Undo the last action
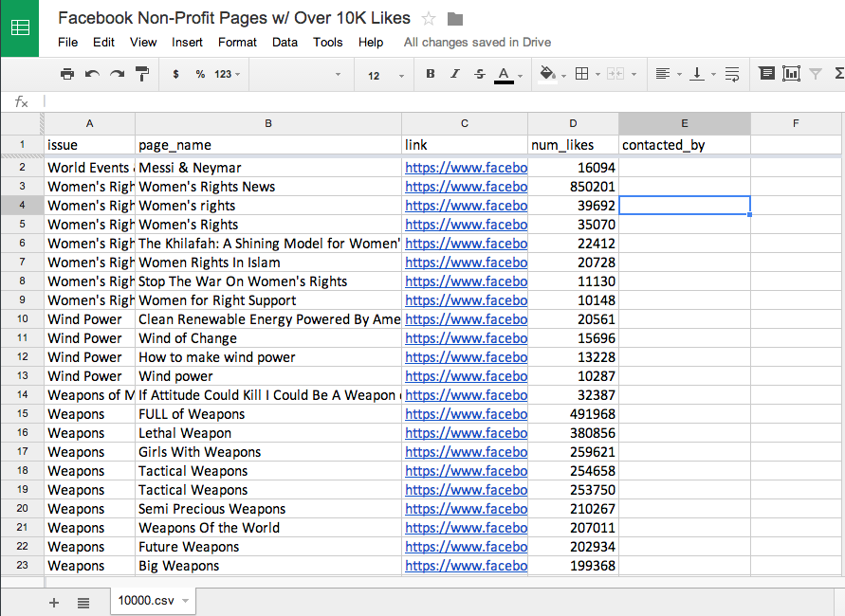This screenshot has height=616, width=845. (x=92, y=74)
